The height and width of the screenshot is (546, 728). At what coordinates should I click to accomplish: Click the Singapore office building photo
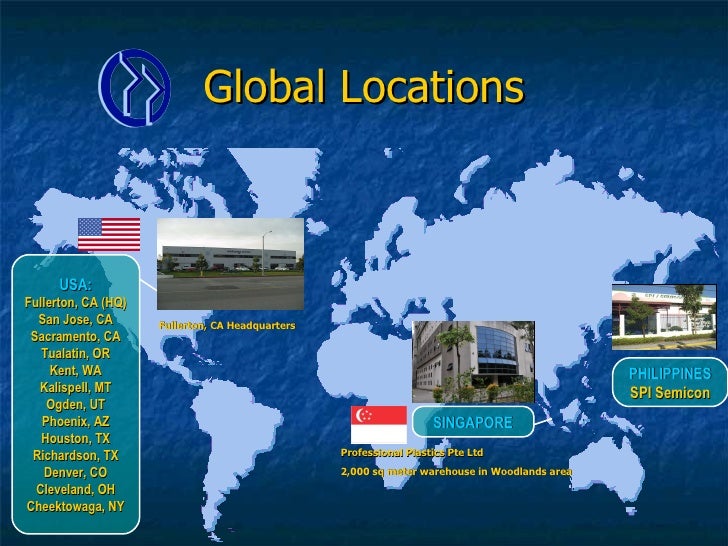(474, 362)
